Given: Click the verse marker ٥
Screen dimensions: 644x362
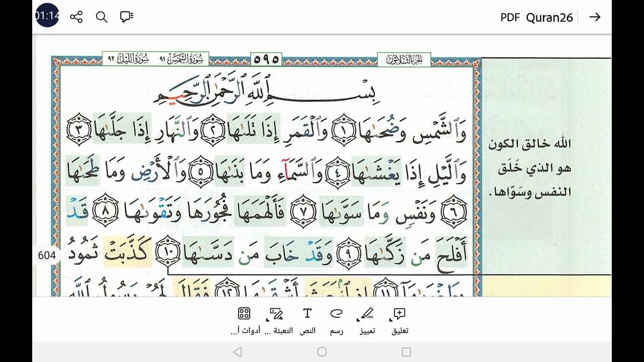Looking at the screenshot, I should (200, 172).
